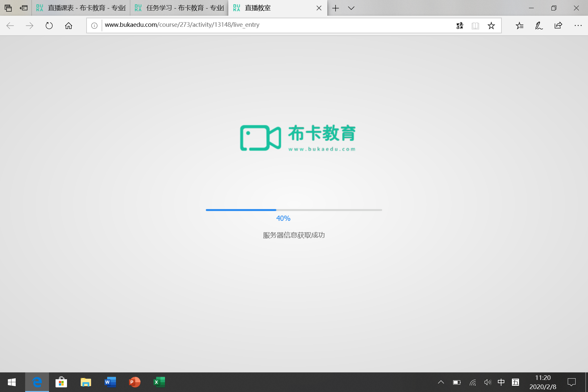The width and height of the screenshot is (588, 392).
Task: Click the 服务器信息获取成功 status message
Action: [x=294, y=235]
